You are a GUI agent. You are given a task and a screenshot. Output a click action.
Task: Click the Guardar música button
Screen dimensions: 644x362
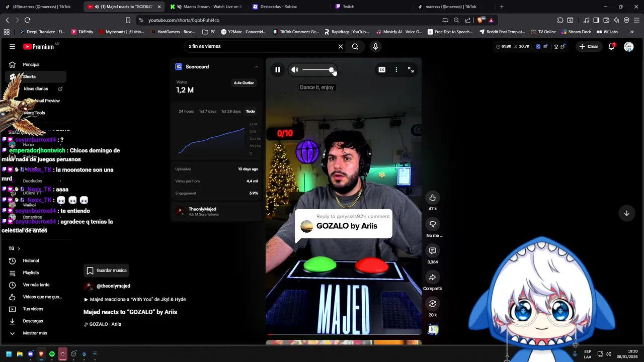click(x=106, y=270)
